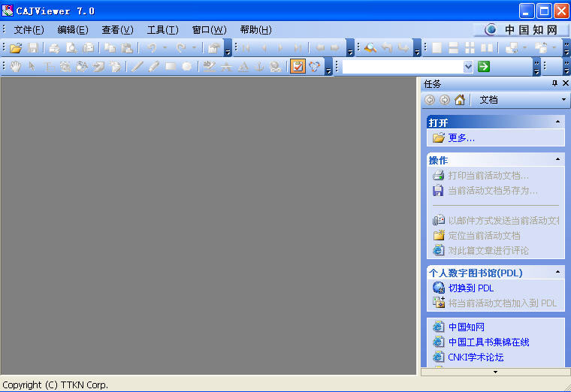Click inside the address input field

[403, 67]
